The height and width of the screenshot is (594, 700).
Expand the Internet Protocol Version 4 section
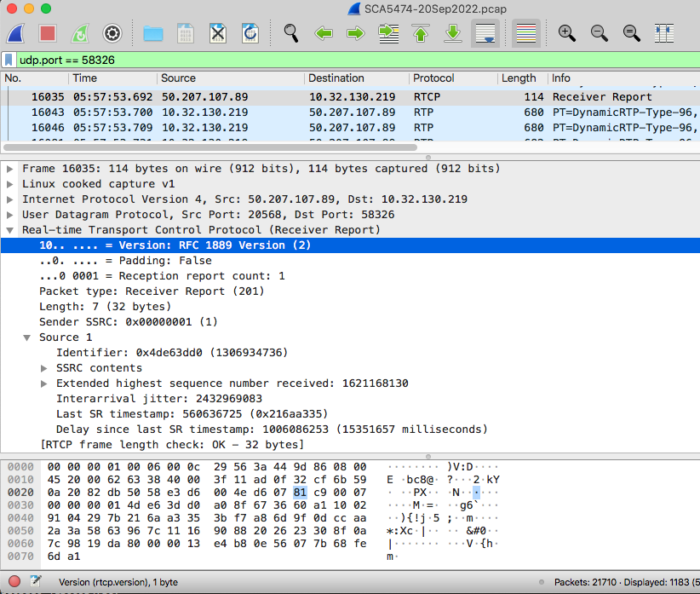coord(10,199)
